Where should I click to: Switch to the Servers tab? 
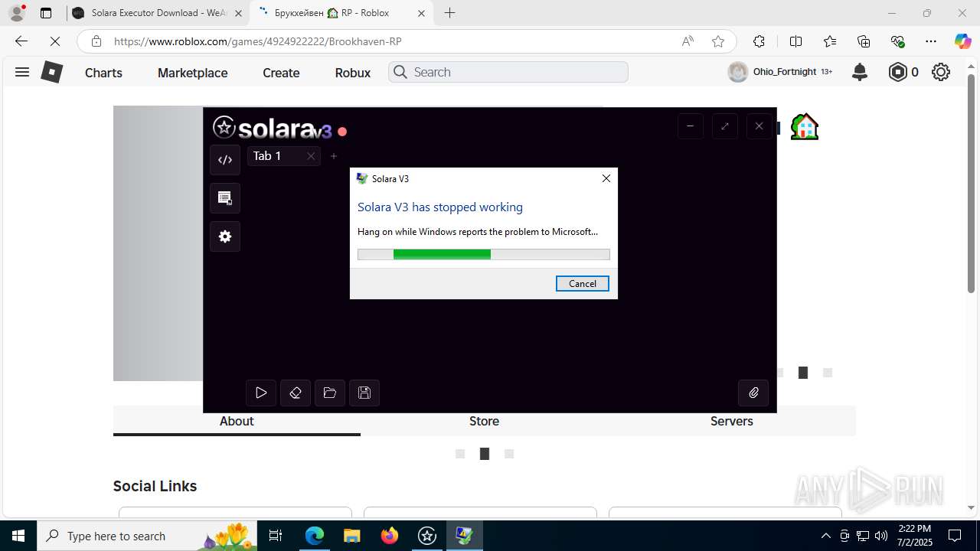tap(731, 421)
